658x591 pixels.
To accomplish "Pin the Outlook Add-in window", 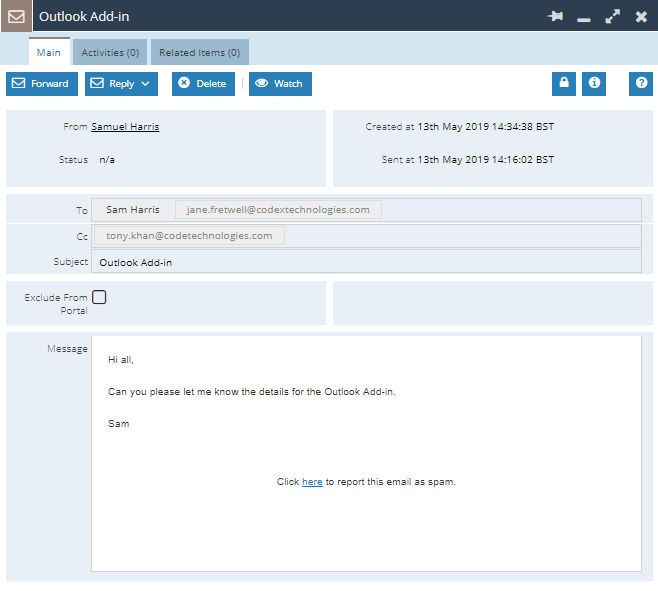I will coord(556,16).
